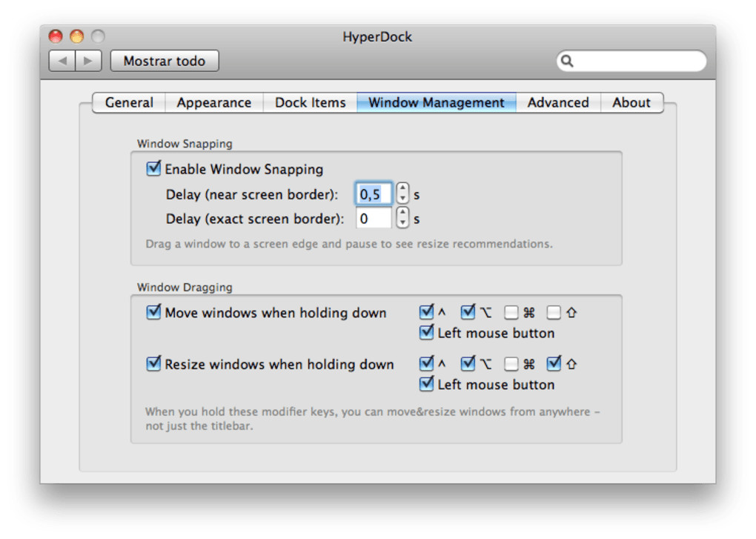Go forward with the right arrow button
Image resolution: width=756 pixels, height=539 pixels.
pos(88,61)
